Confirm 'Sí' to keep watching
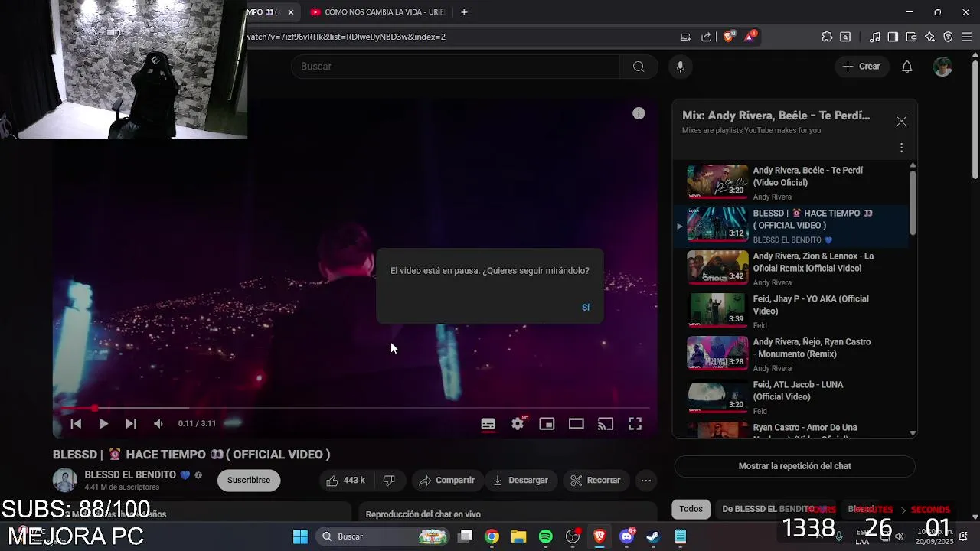Screen dimensions: 980x551 point(586,307)
